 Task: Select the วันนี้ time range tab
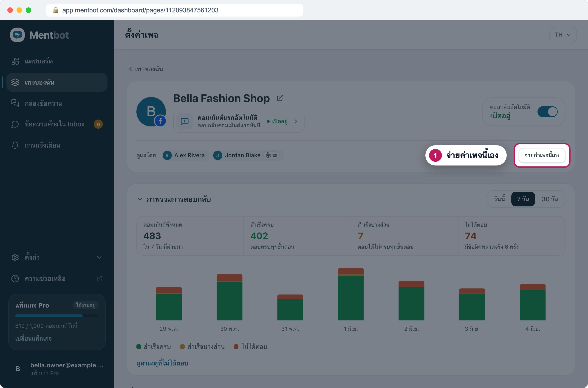click(x=499, y=199)
